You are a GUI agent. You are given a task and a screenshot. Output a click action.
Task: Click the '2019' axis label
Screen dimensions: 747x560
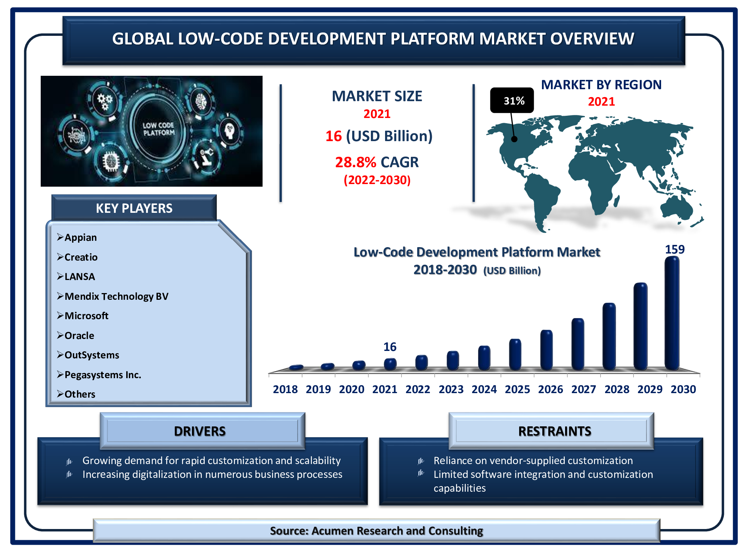point(318,389)
